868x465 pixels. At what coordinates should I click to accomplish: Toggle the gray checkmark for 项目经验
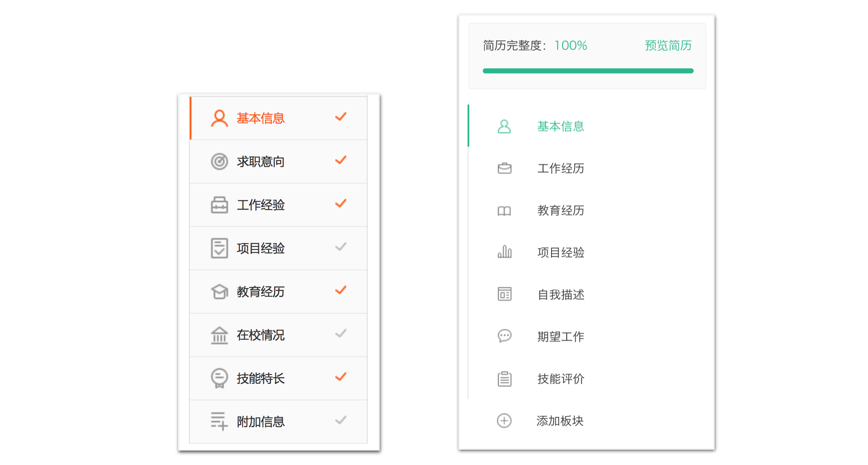tap(341, 247)
